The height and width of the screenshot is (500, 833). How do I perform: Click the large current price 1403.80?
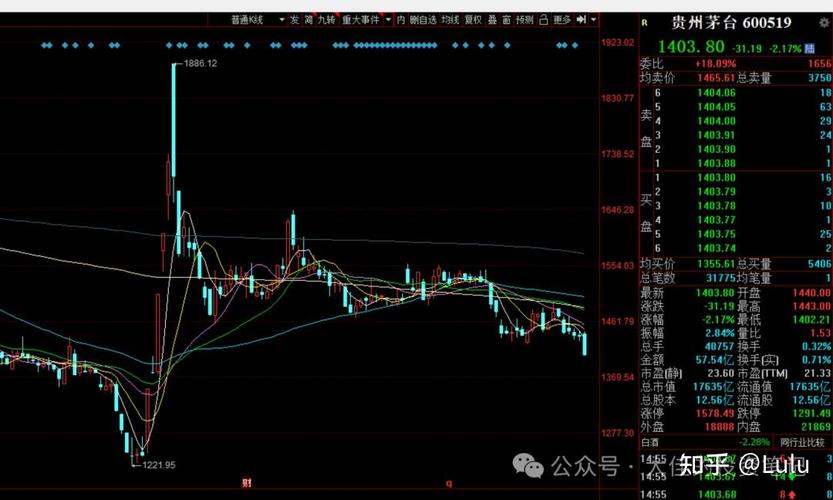[x=691, y=47]
